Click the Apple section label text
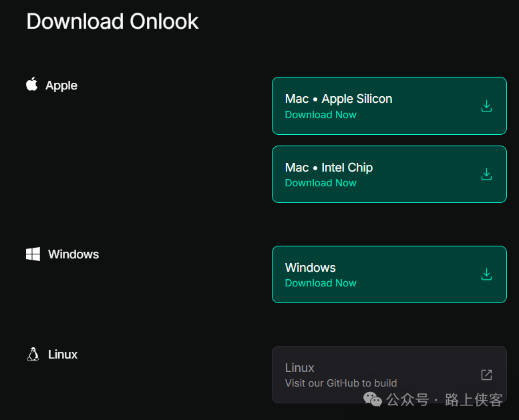 click(x=61, y=85)
